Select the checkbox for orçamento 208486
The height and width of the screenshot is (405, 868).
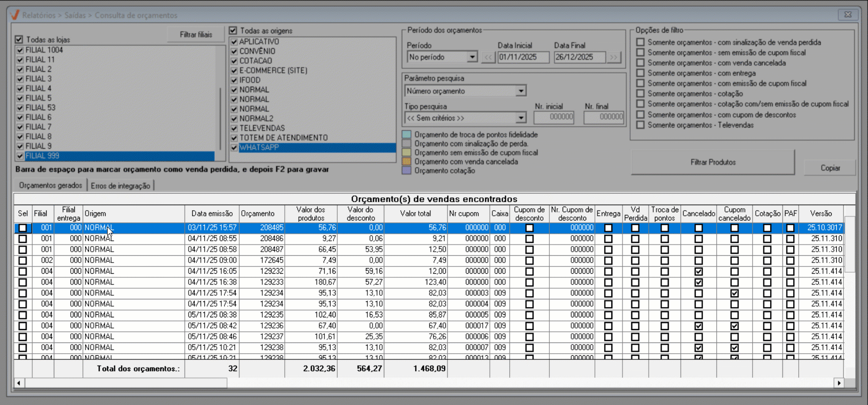click(23, 239)
